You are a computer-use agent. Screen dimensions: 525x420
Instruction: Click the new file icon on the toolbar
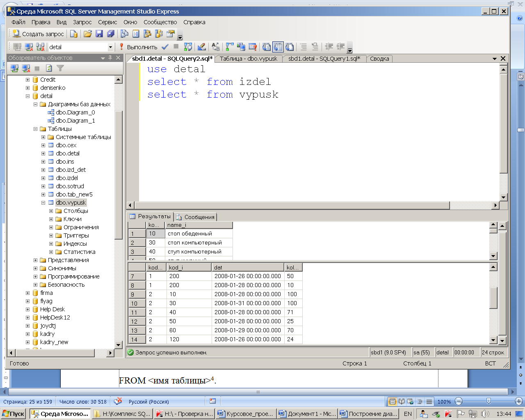pos(74,34)
